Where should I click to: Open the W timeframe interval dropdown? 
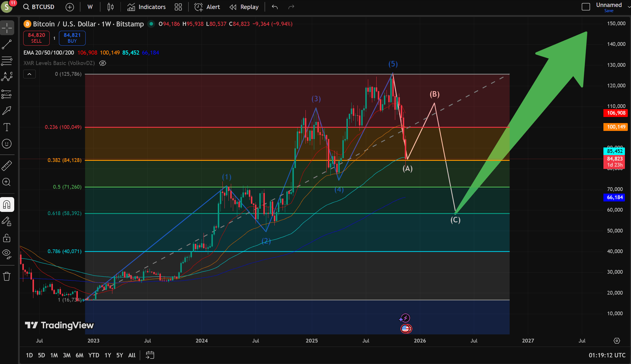tap(90, 7)
